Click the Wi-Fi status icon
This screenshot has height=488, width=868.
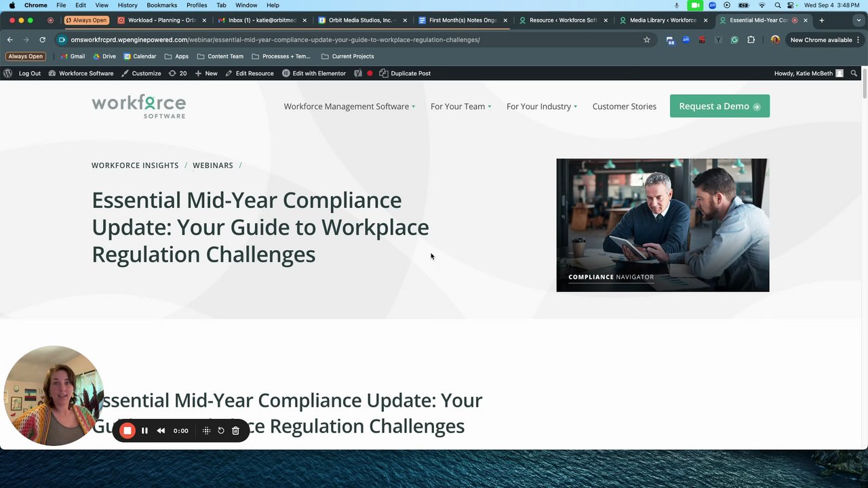coord(762,5)
